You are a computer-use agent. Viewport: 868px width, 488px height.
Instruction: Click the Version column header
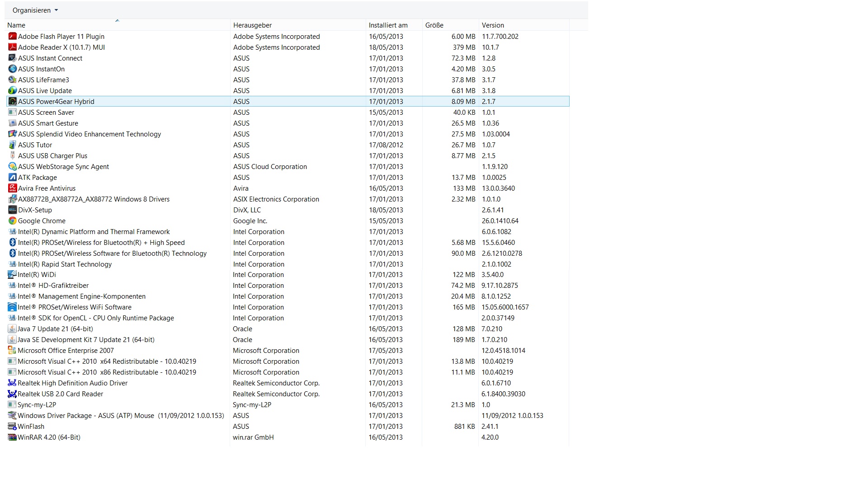point(493,25)
